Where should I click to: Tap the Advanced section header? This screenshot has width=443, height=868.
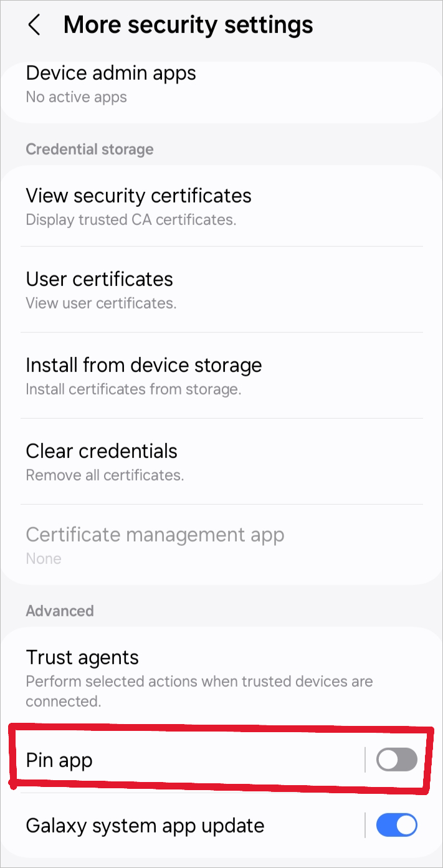click(60, 611)
